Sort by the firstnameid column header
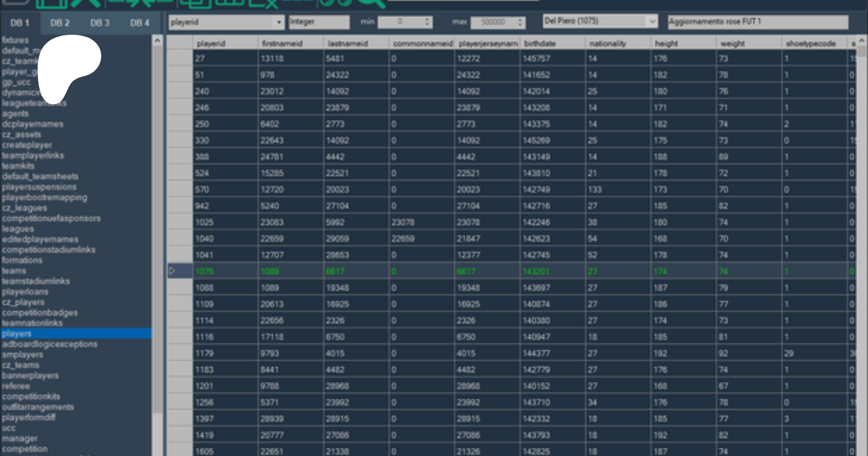This screenshot has height=456, width=868. click(x=291, y=43)
